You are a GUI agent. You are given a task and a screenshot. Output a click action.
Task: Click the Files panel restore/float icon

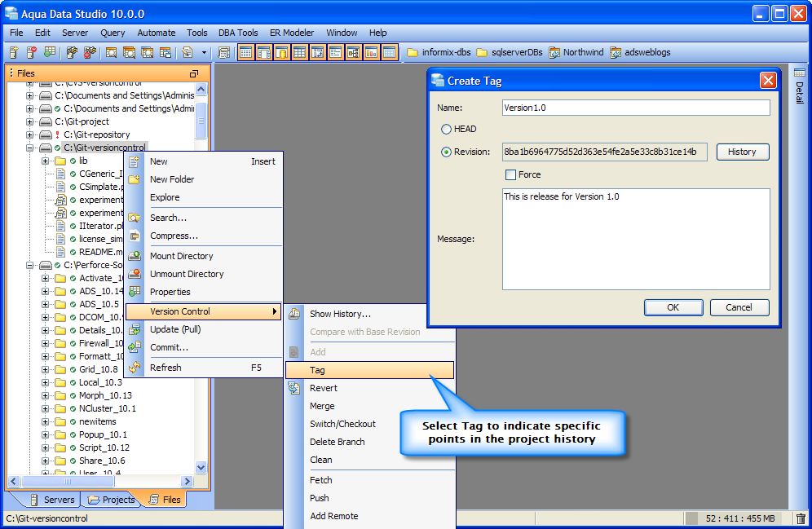coord(194,73)
